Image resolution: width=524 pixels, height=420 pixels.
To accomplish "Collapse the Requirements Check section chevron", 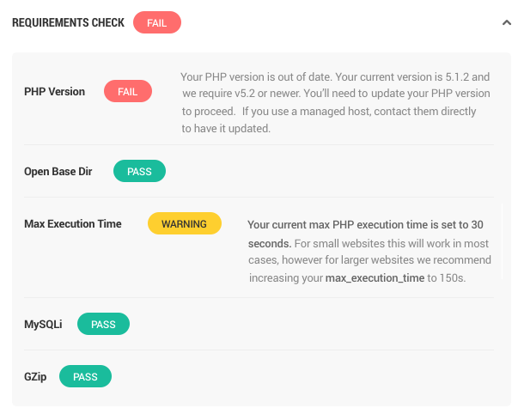I will click(x=507, y=23).
